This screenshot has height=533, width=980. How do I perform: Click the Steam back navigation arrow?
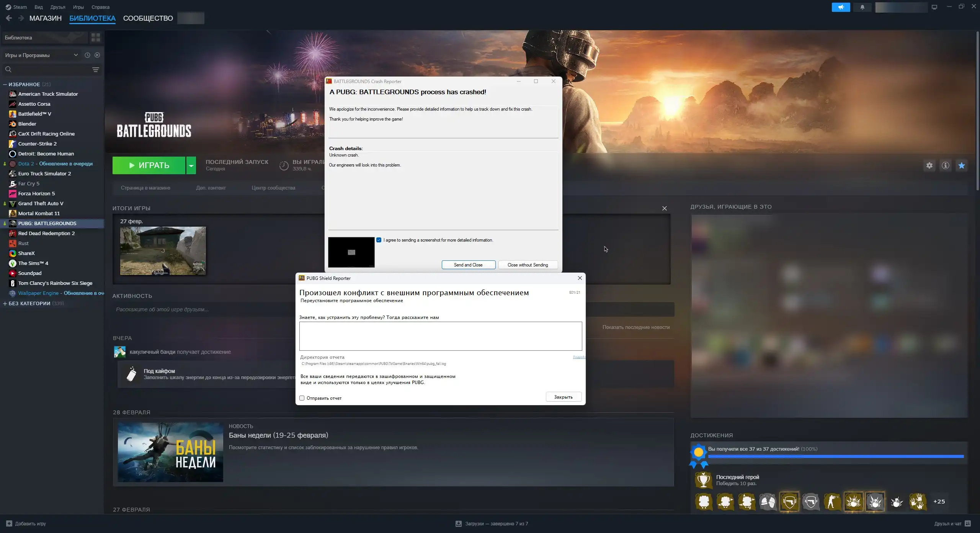[9, 18]
